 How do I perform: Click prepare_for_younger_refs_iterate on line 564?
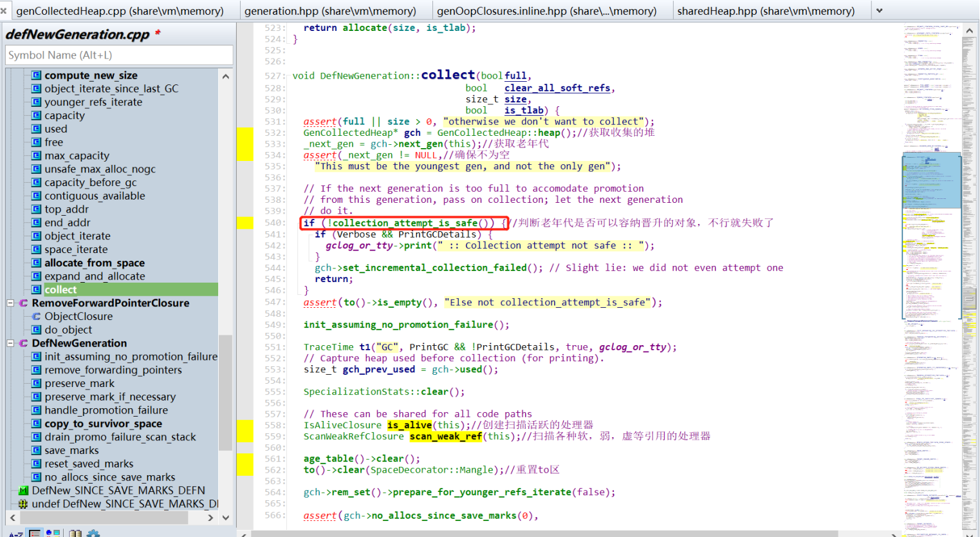click(481, 492)
